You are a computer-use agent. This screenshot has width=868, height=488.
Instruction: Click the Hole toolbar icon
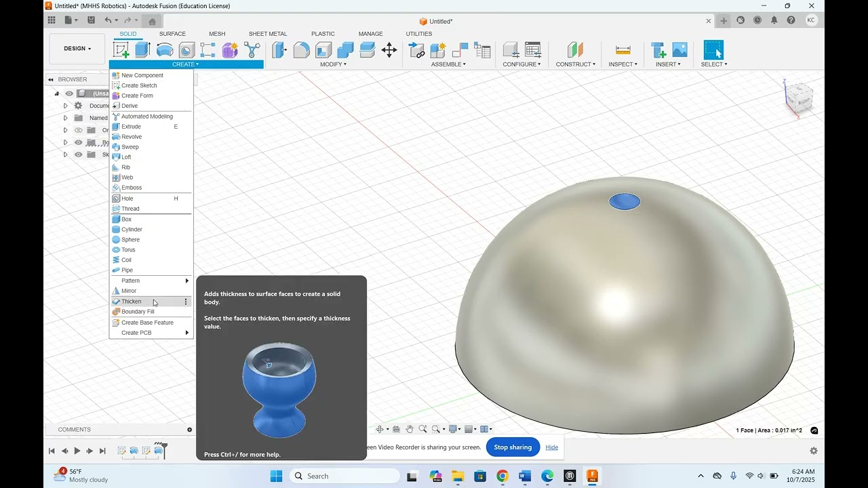point(186,49)
